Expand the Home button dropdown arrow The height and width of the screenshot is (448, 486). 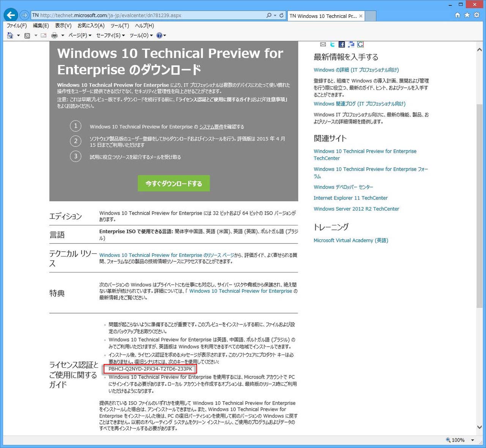click(x=18, y=36)
